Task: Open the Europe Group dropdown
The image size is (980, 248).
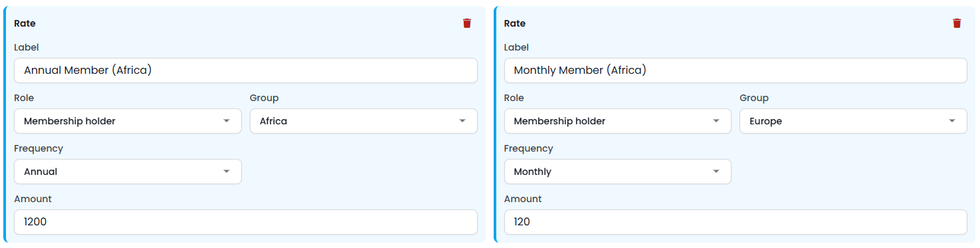Action: tap(853, 121)
